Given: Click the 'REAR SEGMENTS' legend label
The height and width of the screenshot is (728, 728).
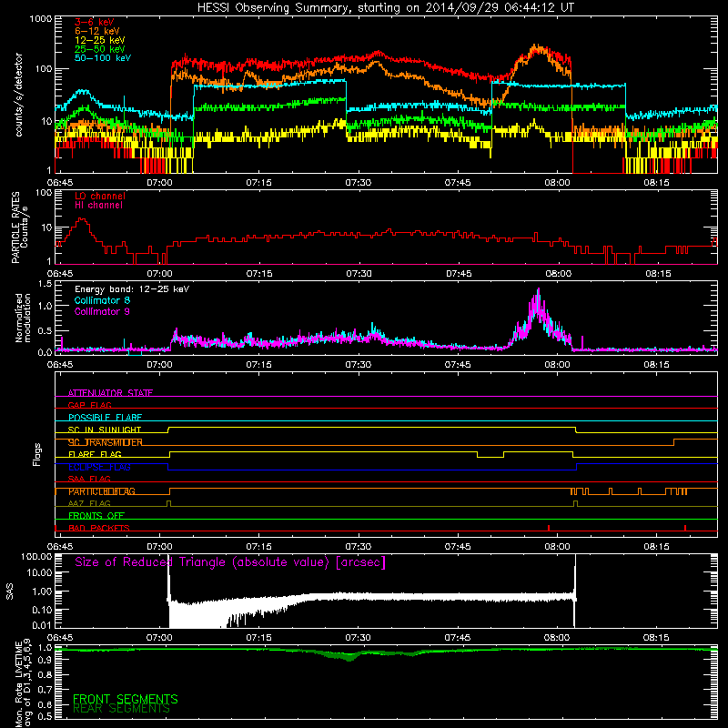Looking at the screenshot, I should point(122,709).
